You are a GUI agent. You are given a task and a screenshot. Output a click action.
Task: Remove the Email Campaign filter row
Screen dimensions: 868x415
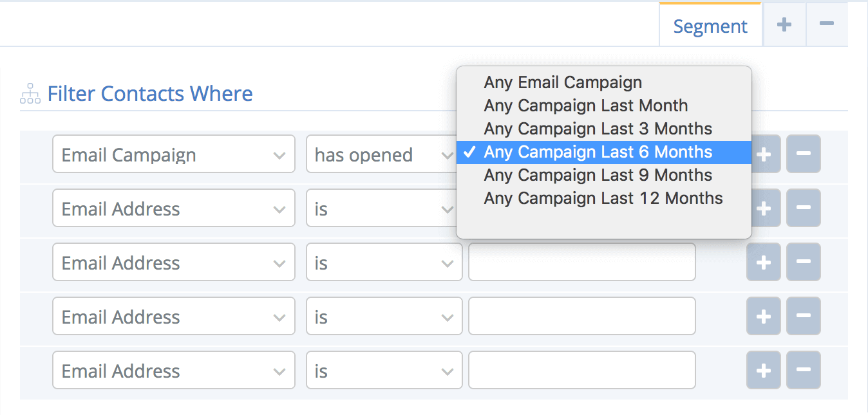coord(804,154)
